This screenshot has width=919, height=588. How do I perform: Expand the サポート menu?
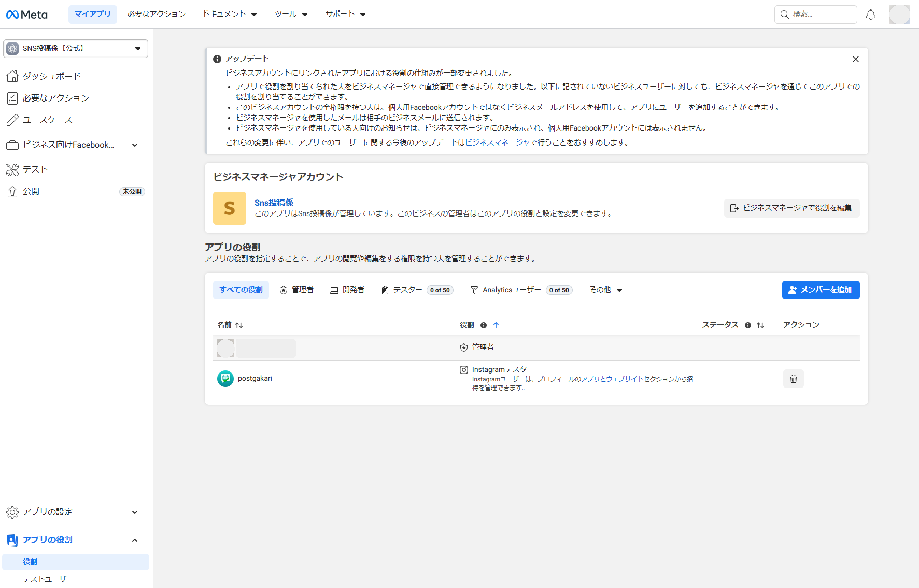pyautogui.click(x=346, y=15)
